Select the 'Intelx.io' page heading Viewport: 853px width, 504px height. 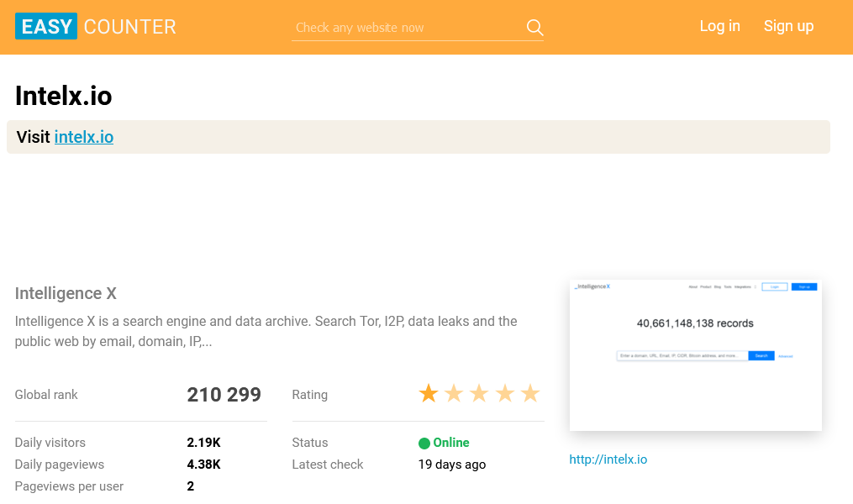pyautogui.click(x=64, y=96)
